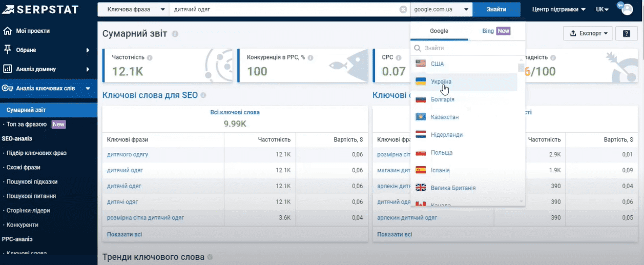Open the help question mark button

coord(626,33)
